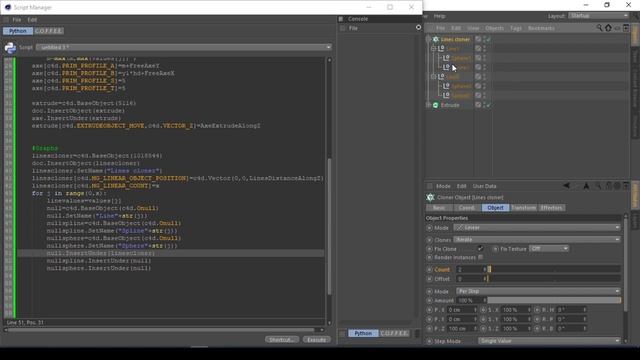The image size is (640, 360).
Task: Click the Lines cloner object icon in tree
Action: (436, 39)
